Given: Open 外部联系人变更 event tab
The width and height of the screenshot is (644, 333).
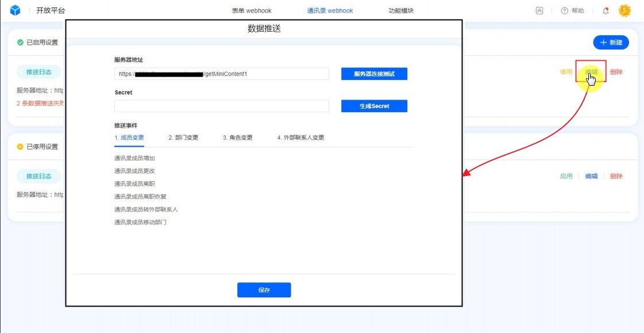Looking at the screenshot, I should click(300, 138).
